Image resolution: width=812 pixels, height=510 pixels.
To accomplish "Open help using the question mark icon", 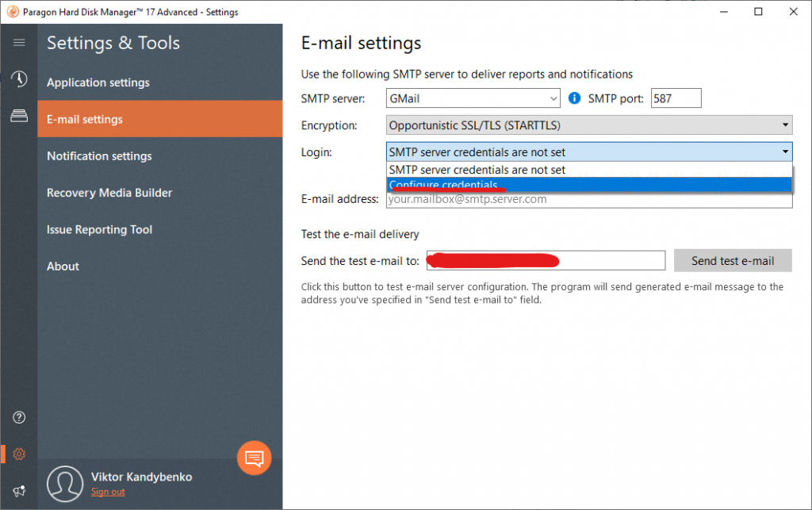I will 18,417.
